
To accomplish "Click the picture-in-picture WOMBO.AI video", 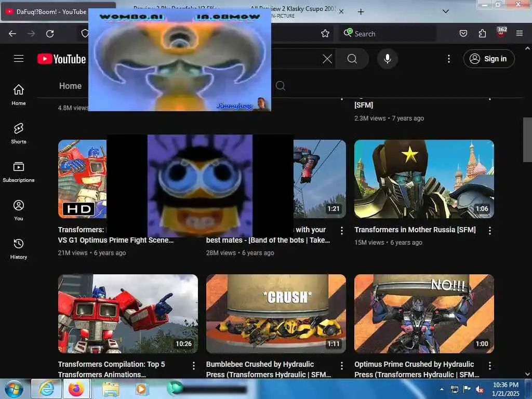I will pos(179,60).
